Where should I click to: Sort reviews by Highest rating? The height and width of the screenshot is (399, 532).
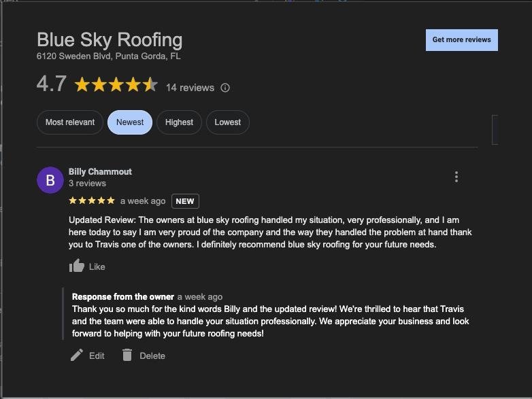(x=179, y=122)
